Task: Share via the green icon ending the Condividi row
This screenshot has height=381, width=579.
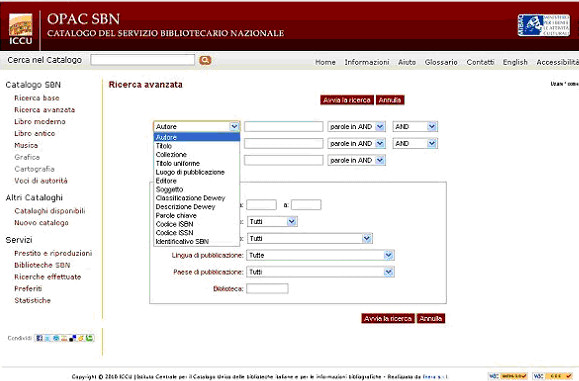Action: [x=89, y=338]
